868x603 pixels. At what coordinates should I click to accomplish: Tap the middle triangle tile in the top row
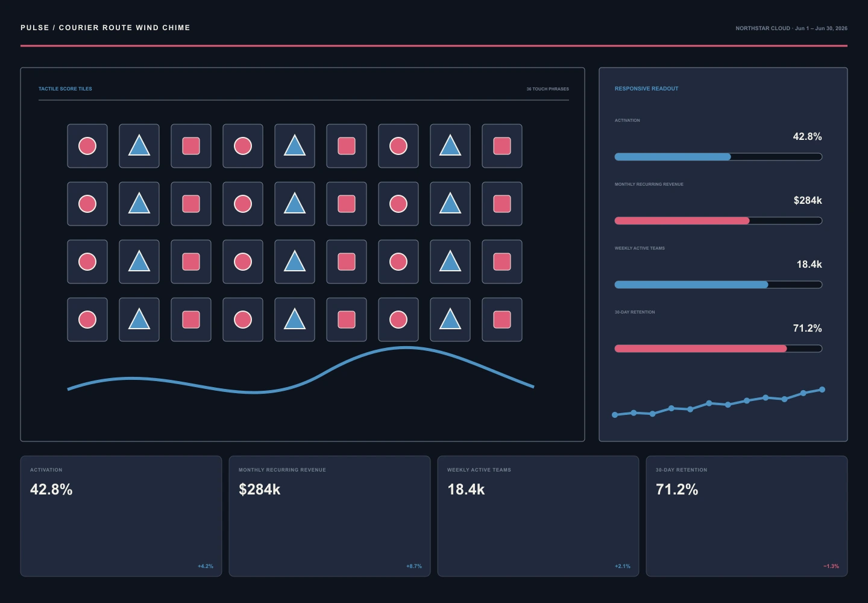click(x=295, y=146)
